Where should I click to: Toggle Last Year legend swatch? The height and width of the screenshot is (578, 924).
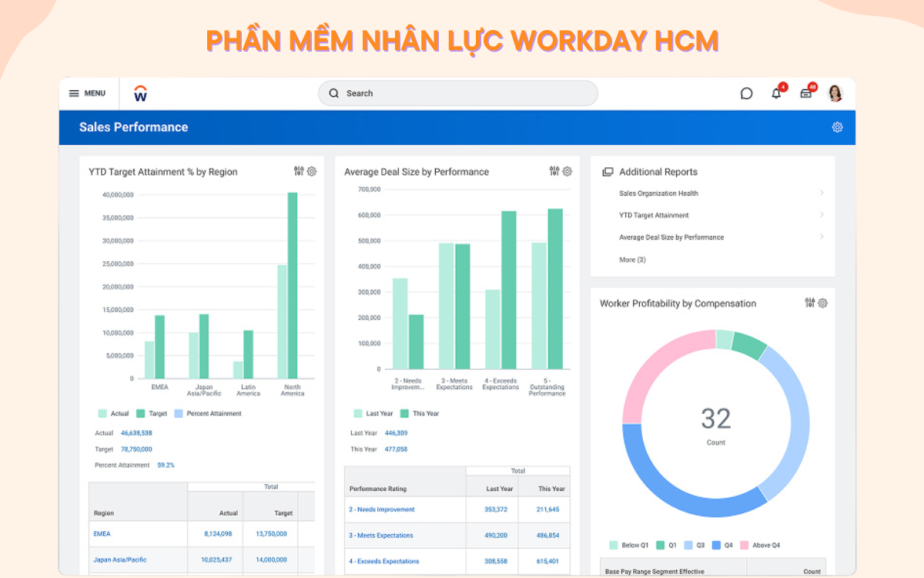pos(358,413)
